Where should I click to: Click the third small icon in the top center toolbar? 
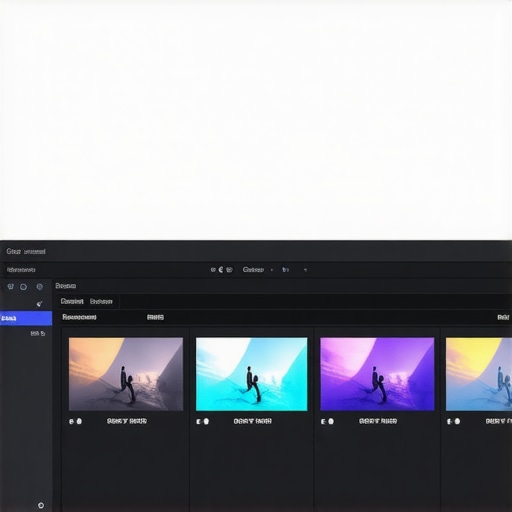pyautogui.click(x=229, y=270)
